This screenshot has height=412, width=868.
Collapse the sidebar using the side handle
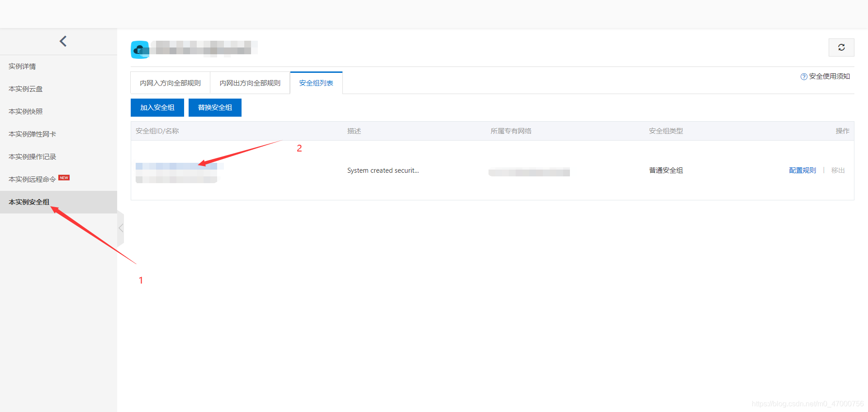click(121, 228)
